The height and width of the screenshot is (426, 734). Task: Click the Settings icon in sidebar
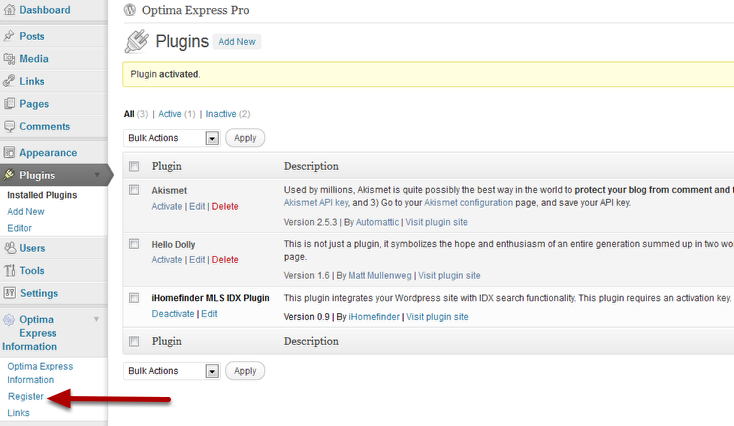click(x=9, y=293)
